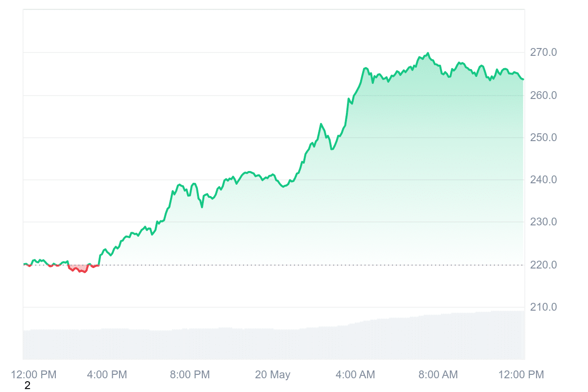Click the 270.0 price axis label

543,52
